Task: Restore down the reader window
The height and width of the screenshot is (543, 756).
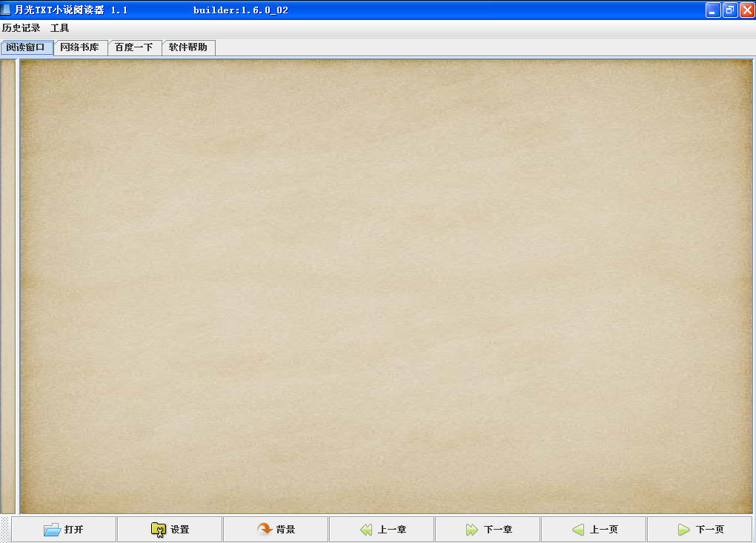Action: 730,10
